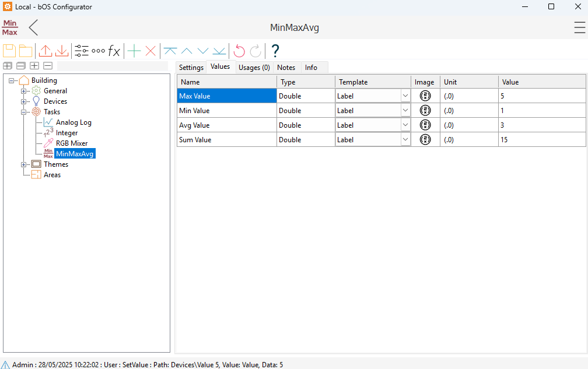Open the Usages (0) tab
This screenshot has width=588, height=369.
tap(254, 68)
